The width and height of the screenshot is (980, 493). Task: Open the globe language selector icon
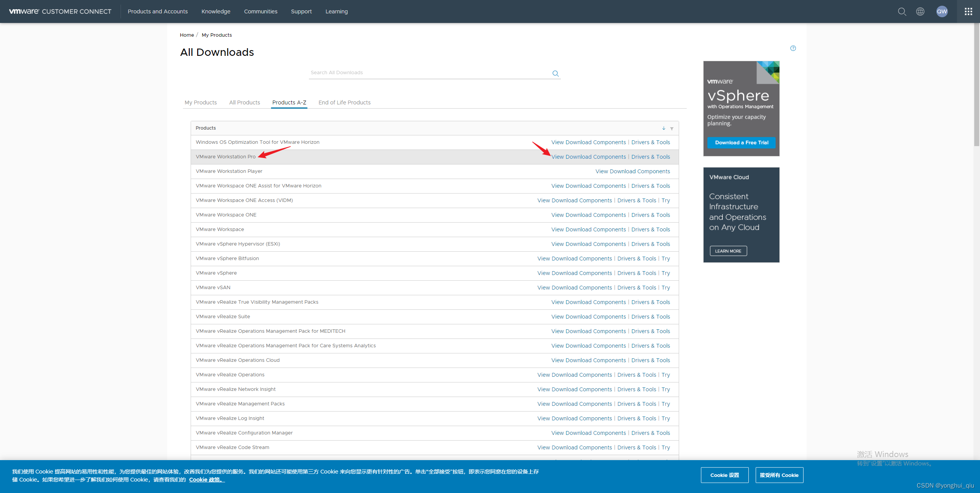(920, 11)
